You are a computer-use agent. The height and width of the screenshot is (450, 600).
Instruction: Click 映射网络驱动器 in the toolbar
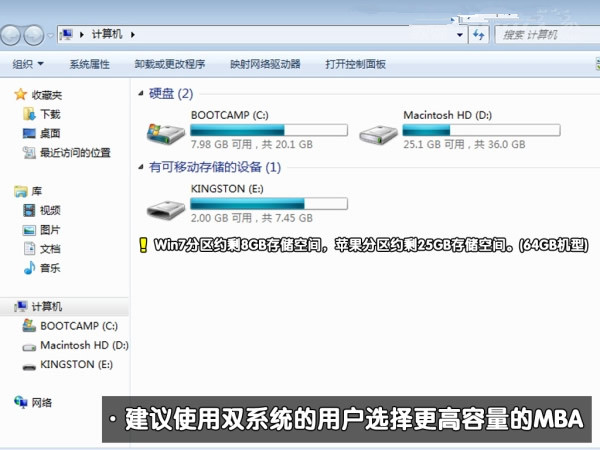click(265, 64)
